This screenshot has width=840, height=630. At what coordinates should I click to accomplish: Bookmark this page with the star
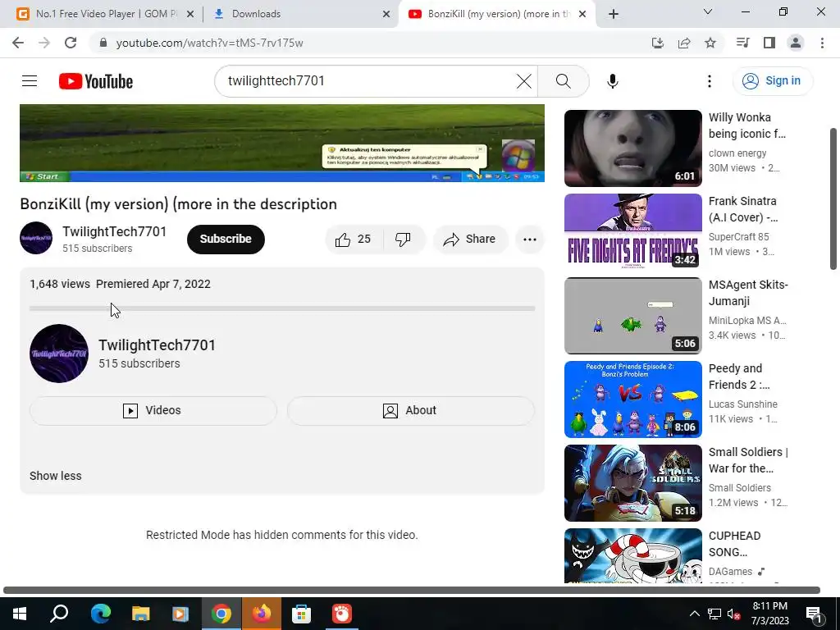[x=710, y=43]
